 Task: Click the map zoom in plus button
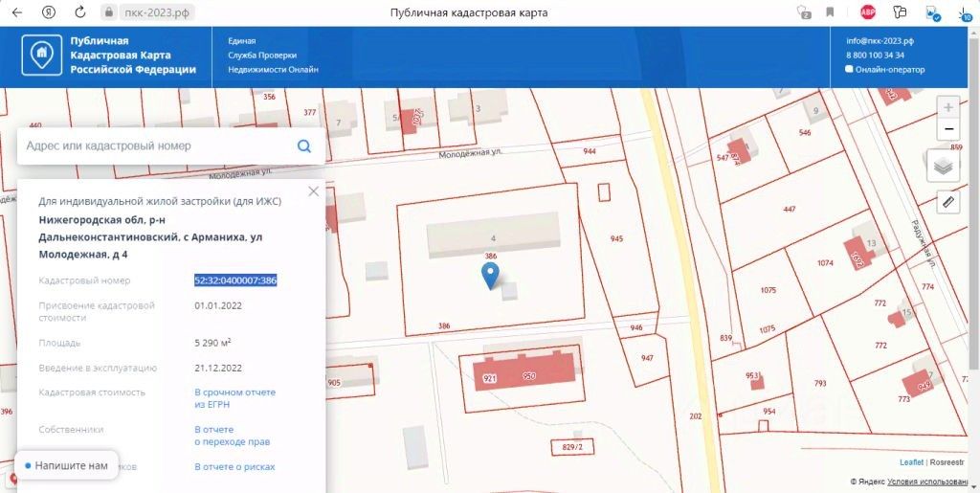click(x=948, y=107)
